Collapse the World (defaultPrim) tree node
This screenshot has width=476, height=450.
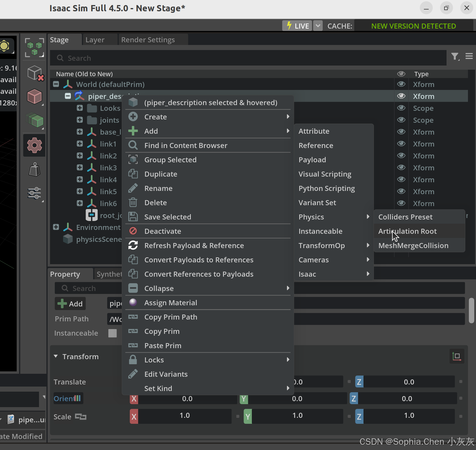click(x=56, y=84)
